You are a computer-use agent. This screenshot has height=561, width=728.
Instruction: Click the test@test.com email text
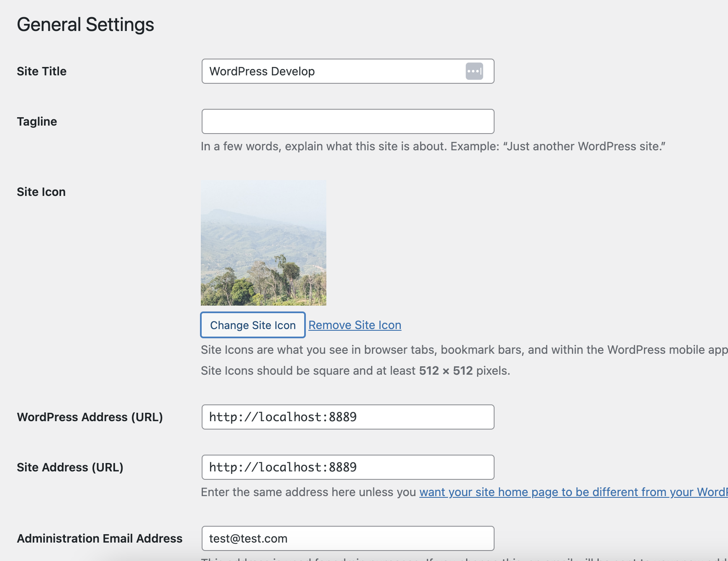pos(248,538)
